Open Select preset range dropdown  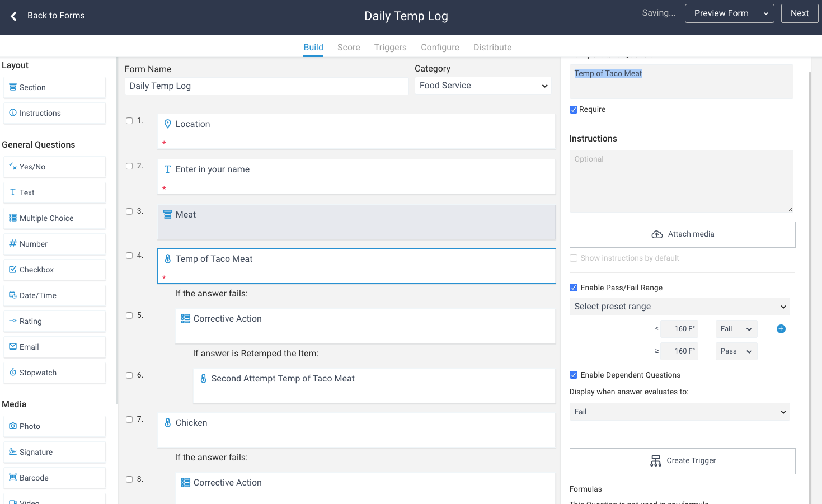(679, 307)
